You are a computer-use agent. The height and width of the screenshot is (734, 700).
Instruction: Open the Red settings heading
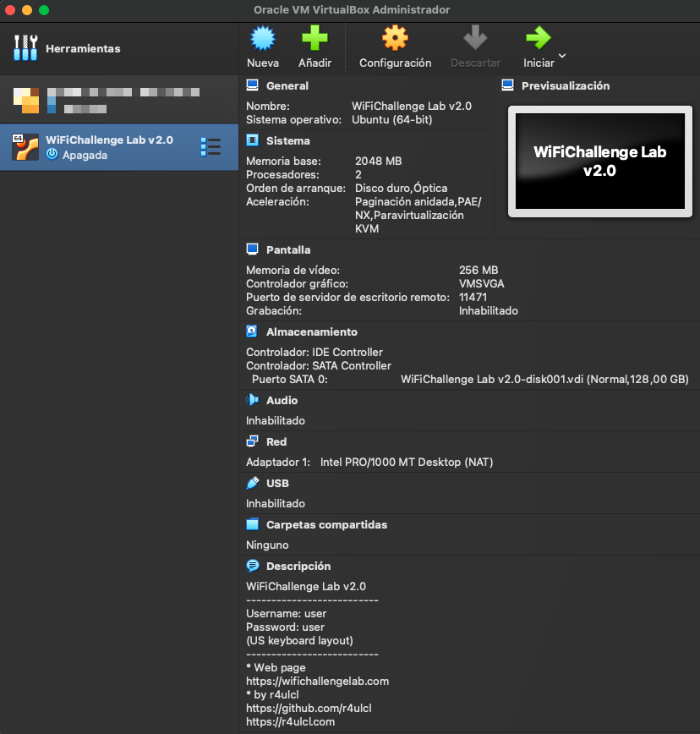(276, 441)
